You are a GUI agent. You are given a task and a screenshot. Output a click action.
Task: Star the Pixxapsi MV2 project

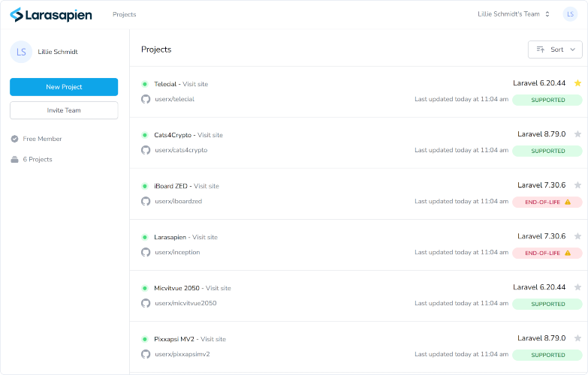coord(577,338)
